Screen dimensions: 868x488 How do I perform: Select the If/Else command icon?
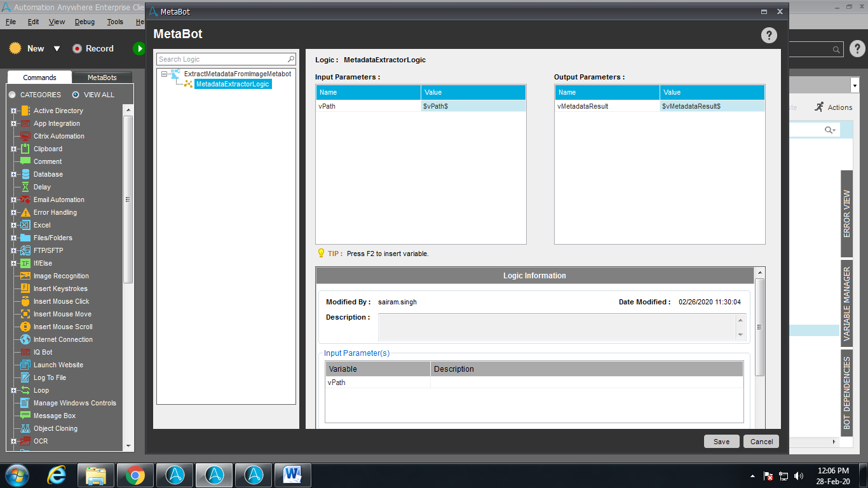coord(25,263)
